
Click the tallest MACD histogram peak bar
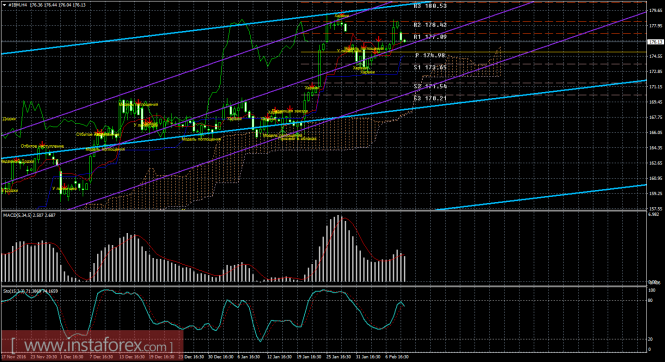point(338,249)
